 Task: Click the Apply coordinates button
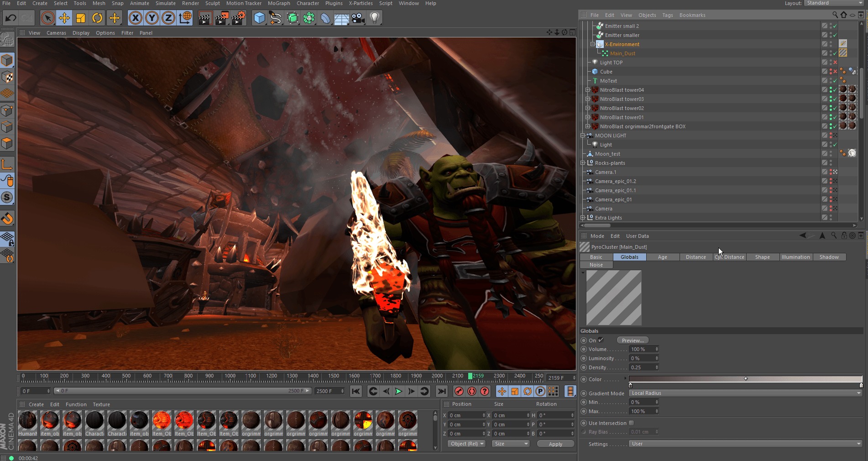point(555,444)
